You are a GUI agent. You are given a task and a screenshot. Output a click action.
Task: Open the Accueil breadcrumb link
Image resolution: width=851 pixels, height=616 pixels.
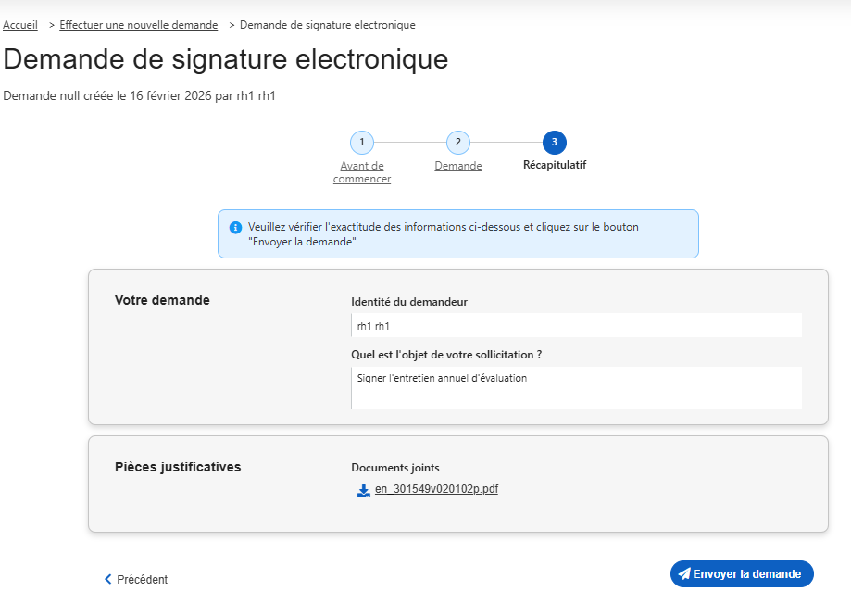[20, 25]
